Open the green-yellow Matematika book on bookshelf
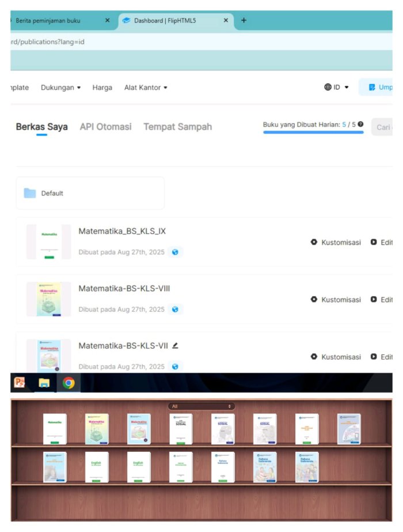 [97, 429]
